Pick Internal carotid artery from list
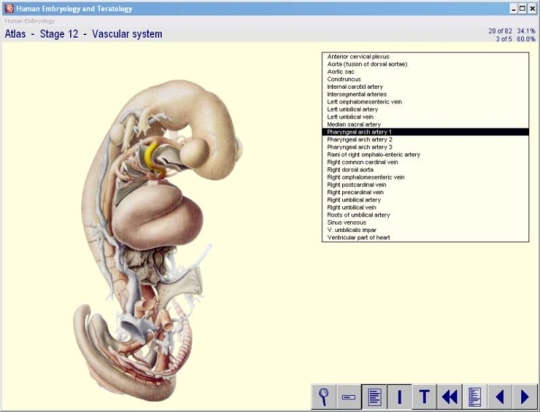This screenshot has height=412, width=540. (355, 87)
